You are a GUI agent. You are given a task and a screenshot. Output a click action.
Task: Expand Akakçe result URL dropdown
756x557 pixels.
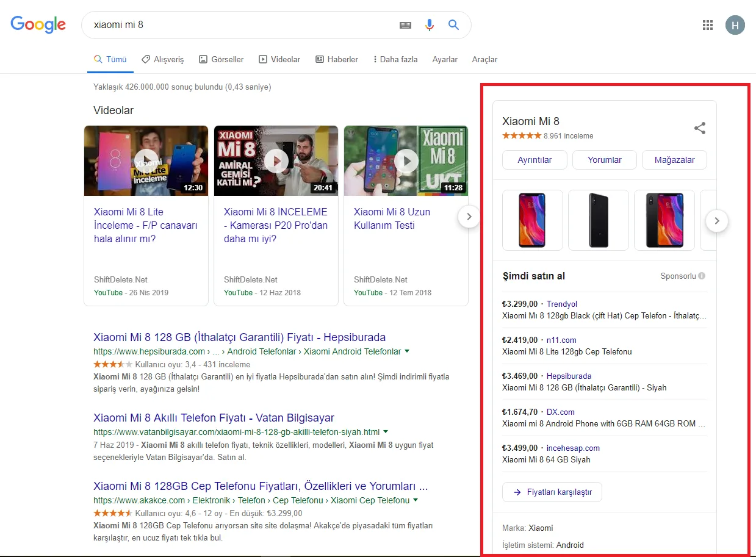[416, 500]
